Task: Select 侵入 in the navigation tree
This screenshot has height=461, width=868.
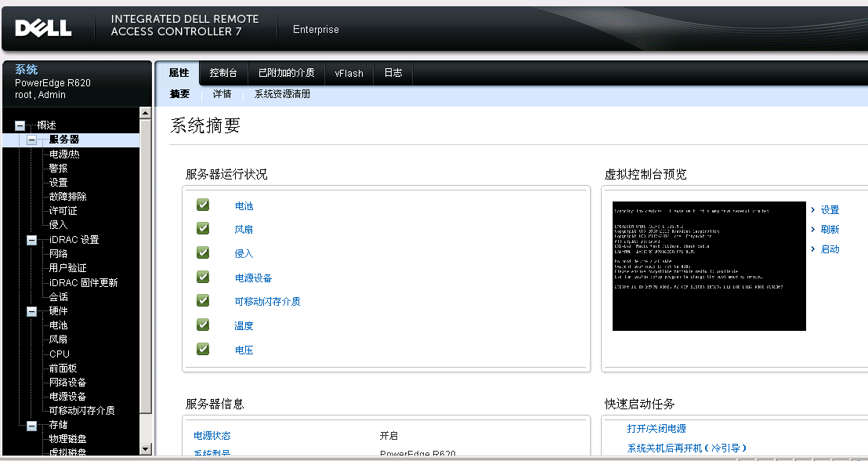Action: [x=58, y=224]
